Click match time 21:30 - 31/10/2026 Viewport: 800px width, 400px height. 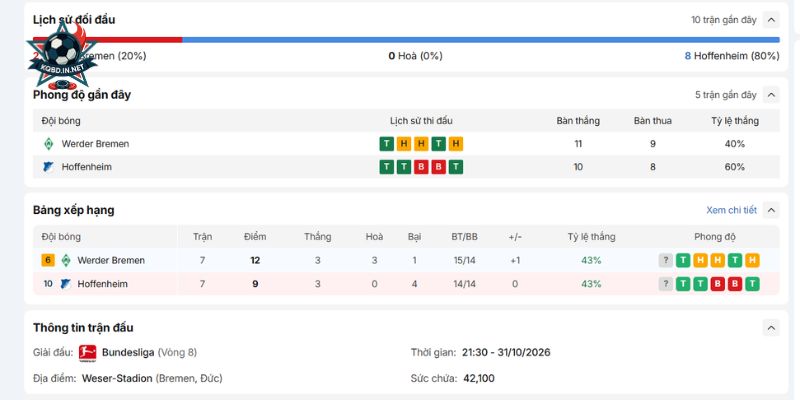pos(506,353)
